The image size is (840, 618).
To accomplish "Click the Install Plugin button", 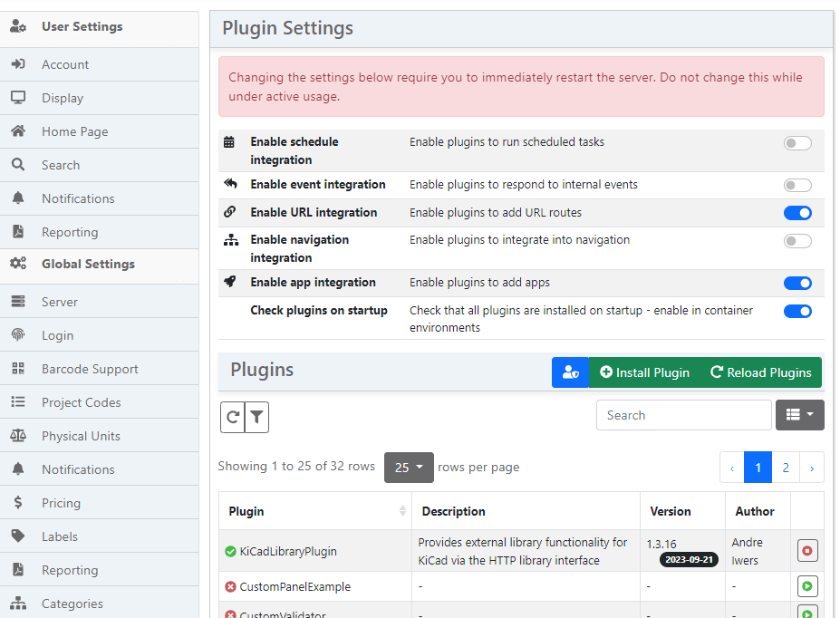I will coord(644,372).
